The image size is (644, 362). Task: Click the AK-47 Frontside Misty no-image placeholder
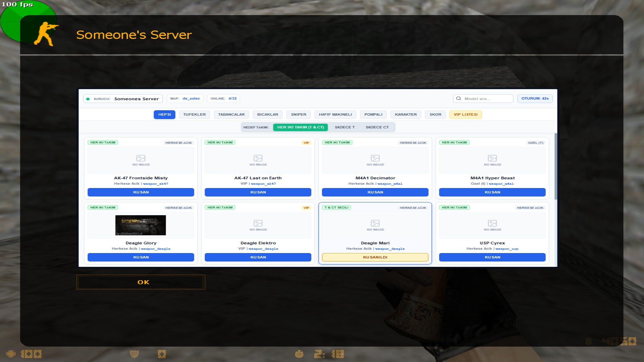click(141, 160)
